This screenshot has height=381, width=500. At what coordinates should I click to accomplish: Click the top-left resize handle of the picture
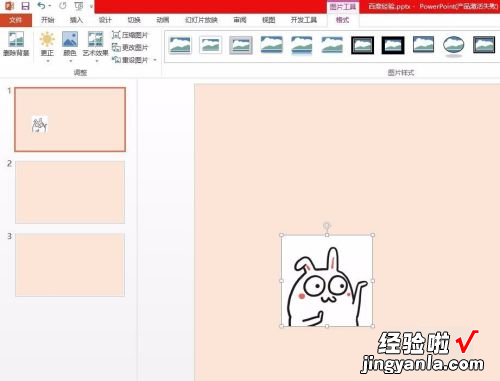point(281,235)
